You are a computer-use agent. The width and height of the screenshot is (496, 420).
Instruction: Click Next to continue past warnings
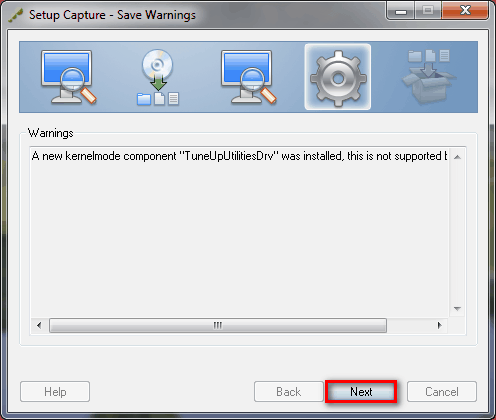361,392
